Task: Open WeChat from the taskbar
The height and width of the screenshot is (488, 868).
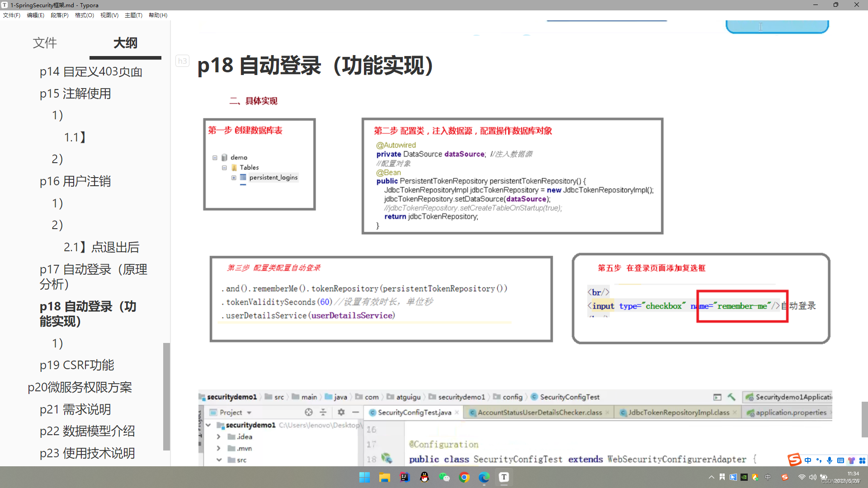Action: pos(445,477)
